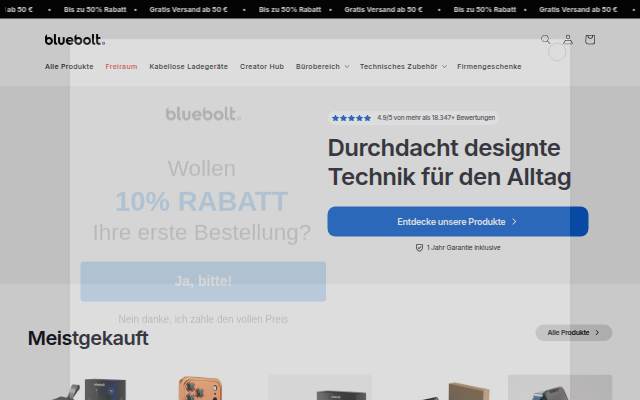Open Creator Hub menu item
Screen dimensions: 640x400
tap(262, 67)
